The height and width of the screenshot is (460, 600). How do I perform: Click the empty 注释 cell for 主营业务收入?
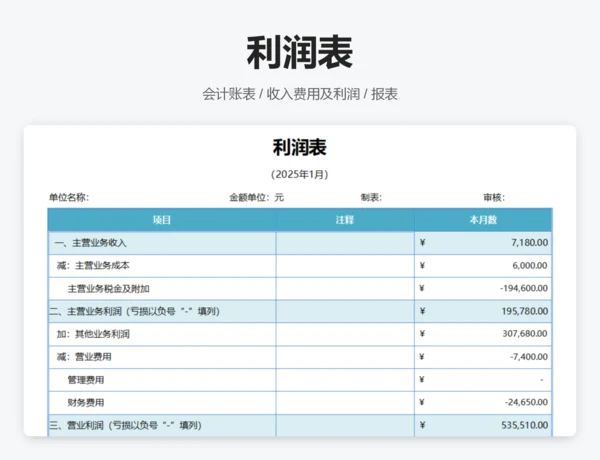tap(345, 243)
